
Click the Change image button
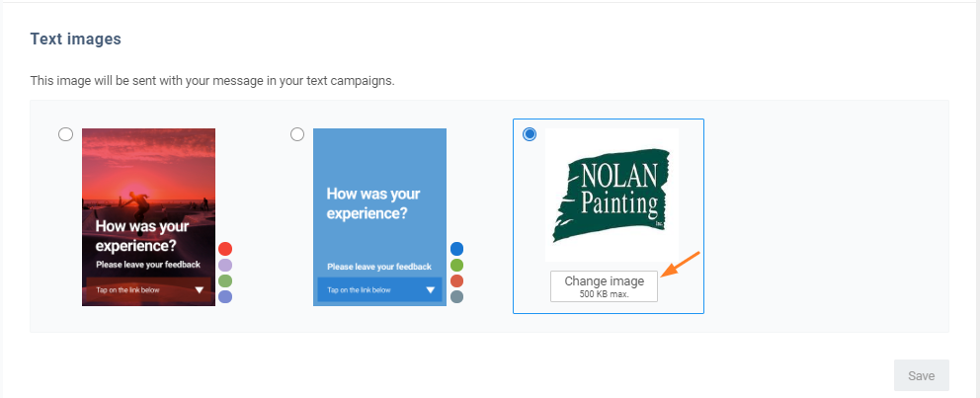(605, 285)
